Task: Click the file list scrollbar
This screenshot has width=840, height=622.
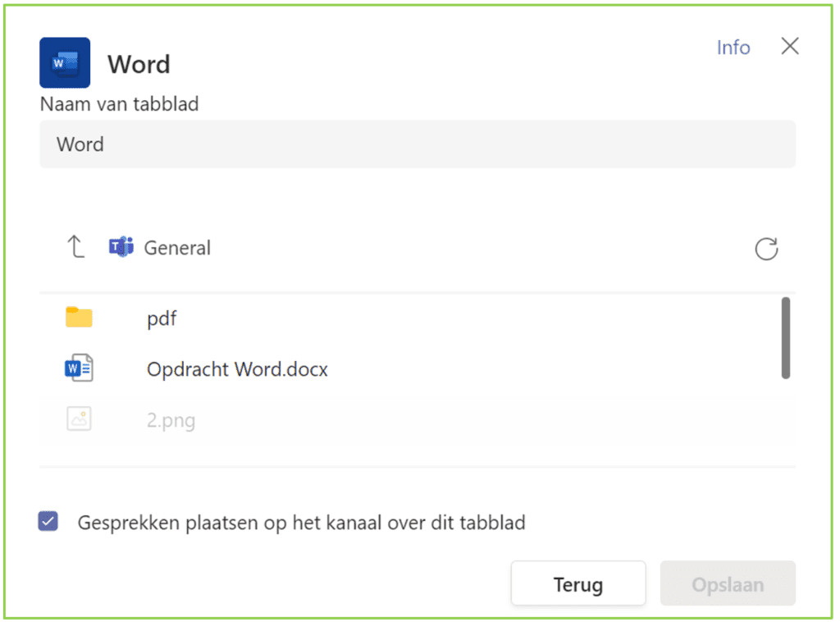Action: click(785, 338)
